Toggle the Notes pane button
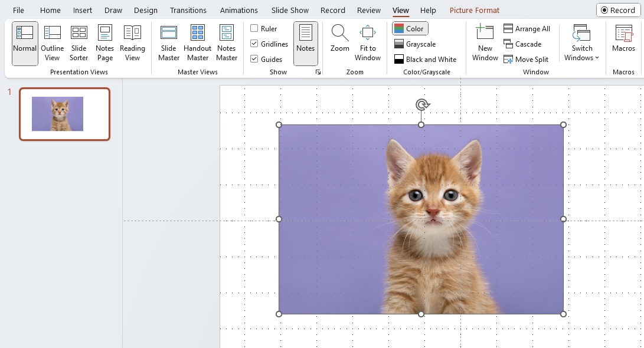The height and width of the screenshot is (348, 644). [306, 44]
